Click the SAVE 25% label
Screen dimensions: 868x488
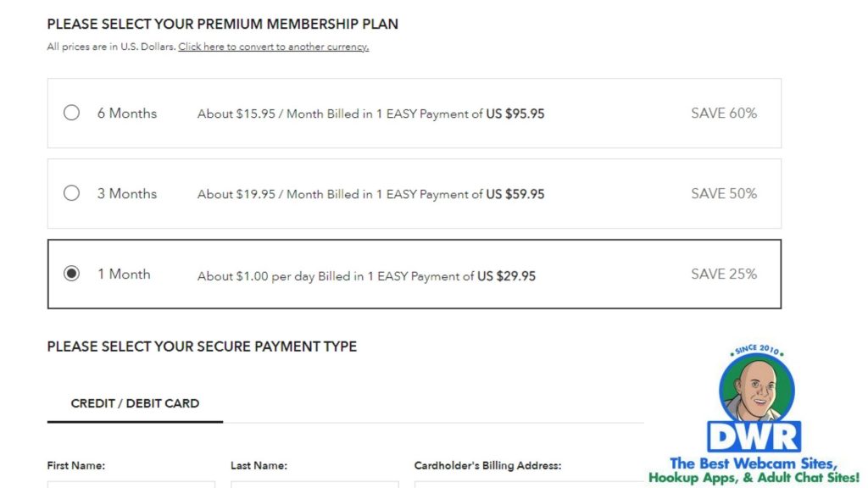click(724, 274)
